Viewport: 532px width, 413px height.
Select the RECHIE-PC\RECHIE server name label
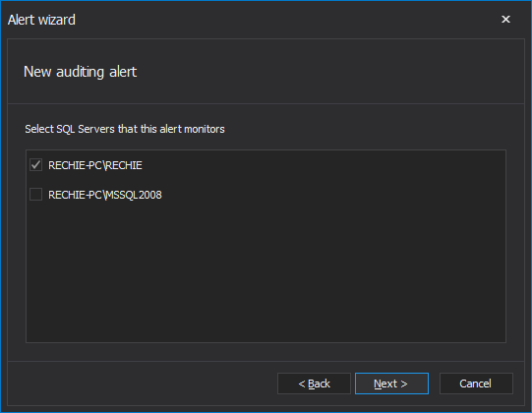(95, 165)
